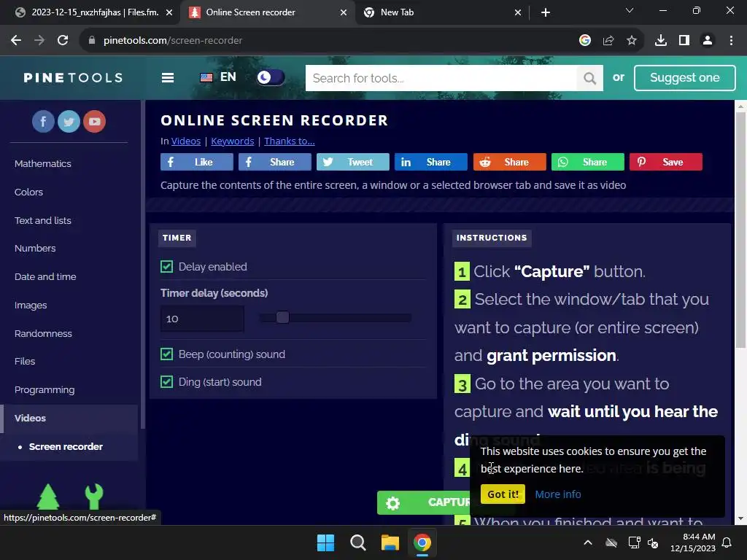Click Tweet share button
Screen dimensions: 747x560
click(x=353, y=162)
